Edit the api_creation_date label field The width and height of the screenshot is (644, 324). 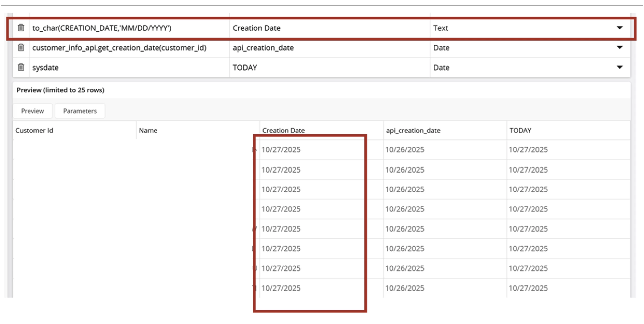pos(263,48)
